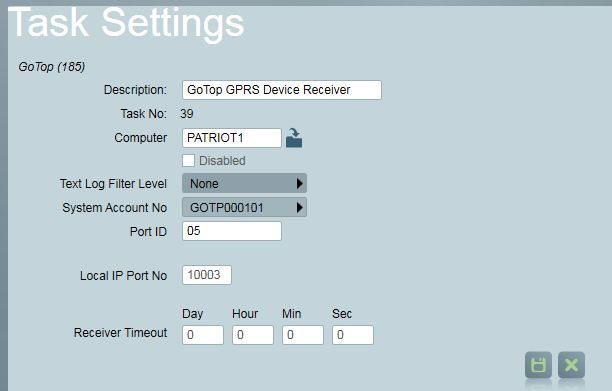Click the cancel X icon button
The height and width of the screenshot is (391, 612).
pos(571,365)
